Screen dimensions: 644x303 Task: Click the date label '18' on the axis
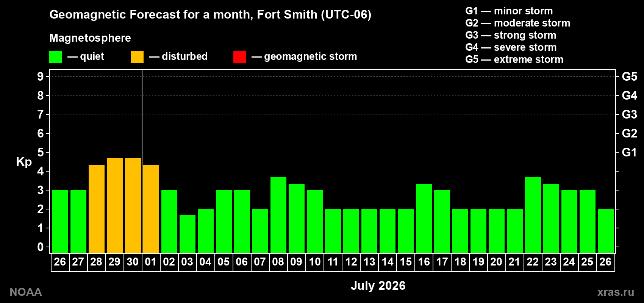(x=460, y=262)
